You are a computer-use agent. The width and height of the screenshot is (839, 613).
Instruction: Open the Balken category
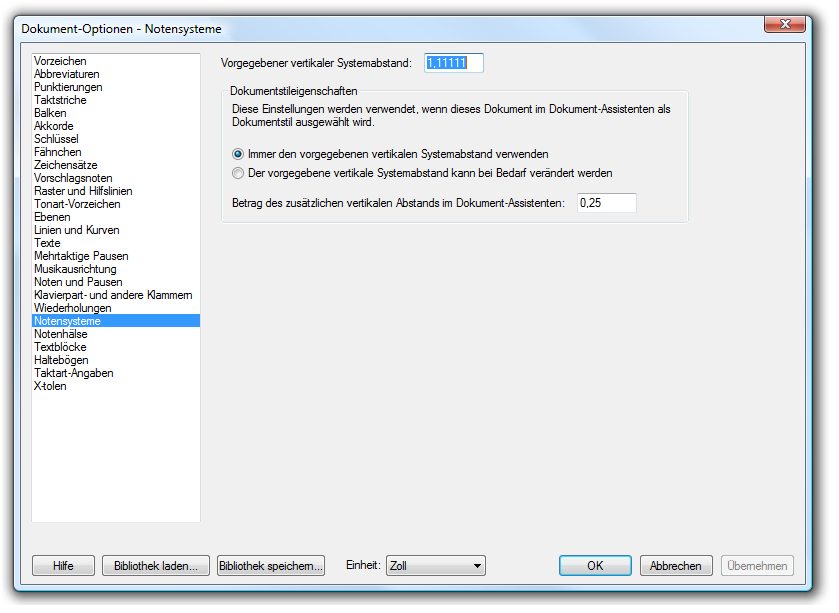tap(116, 113)
